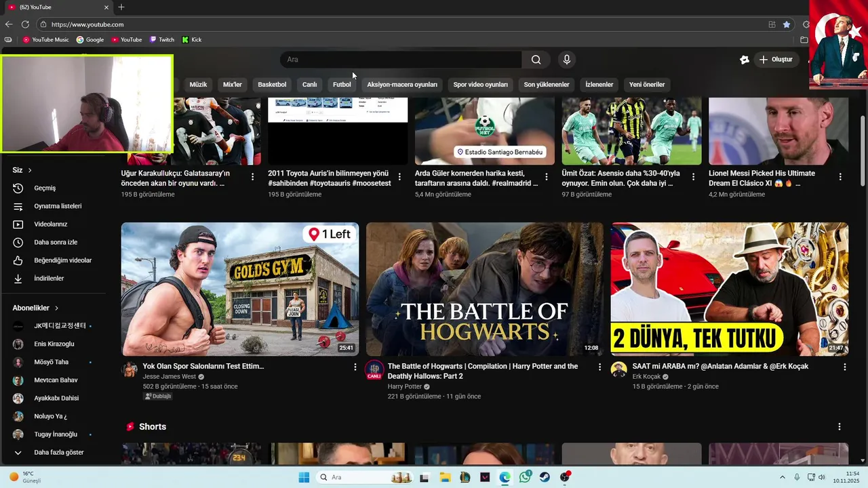The height and width of the screenshot is (488, 868).
Task: Click the sparkle icon beside Oluştur
Action: (x=744, y=60)
